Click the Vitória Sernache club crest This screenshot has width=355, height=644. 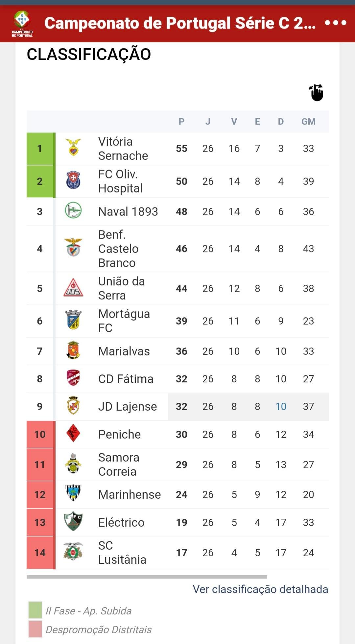point(73,147)
